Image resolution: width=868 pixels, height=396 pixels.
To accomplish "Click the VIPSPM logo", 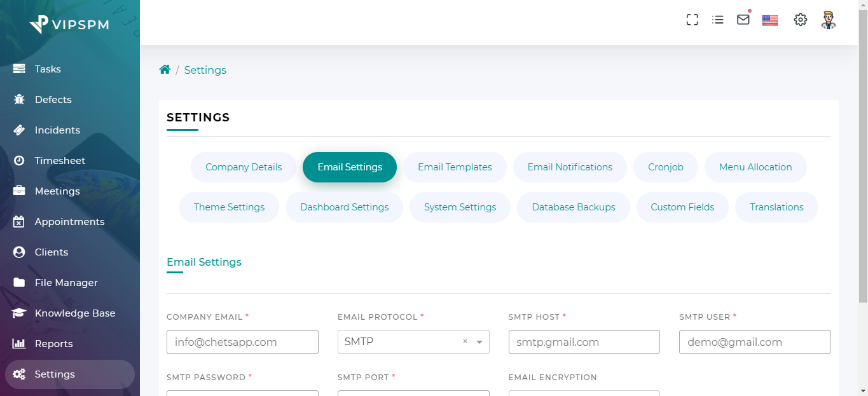I will [69, 24].
